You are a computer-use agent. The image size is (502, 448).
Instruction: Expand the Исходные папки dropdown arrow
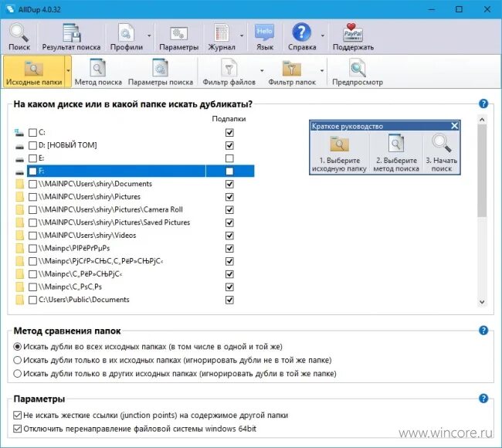(68, 71)
